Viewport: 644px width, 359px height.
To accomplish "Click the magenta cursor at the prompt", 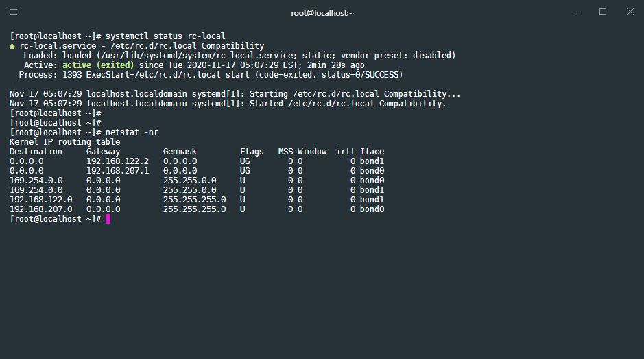I will point(108,219).
